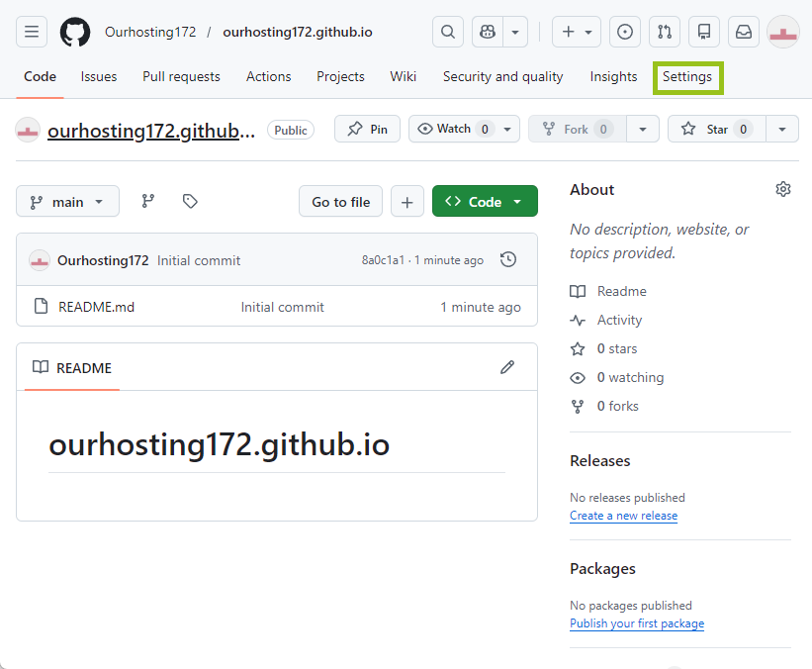
Task: Open the pull requests header icon
Action: (x=665, y=32)
